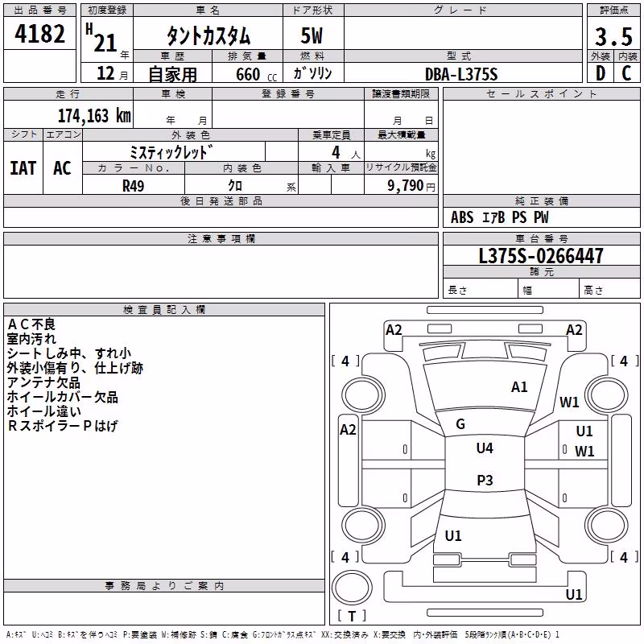This screenshot has height=644, width=644.
Task: Select the mileage 174,163 km
Action: click(x=94, y=116)
